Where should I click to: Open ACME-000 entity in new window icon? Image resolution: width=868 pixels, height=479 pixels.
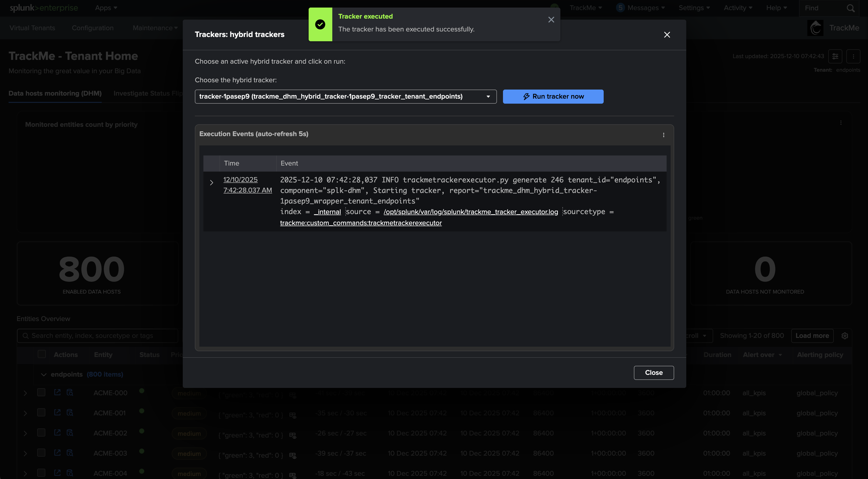point(57,392)
